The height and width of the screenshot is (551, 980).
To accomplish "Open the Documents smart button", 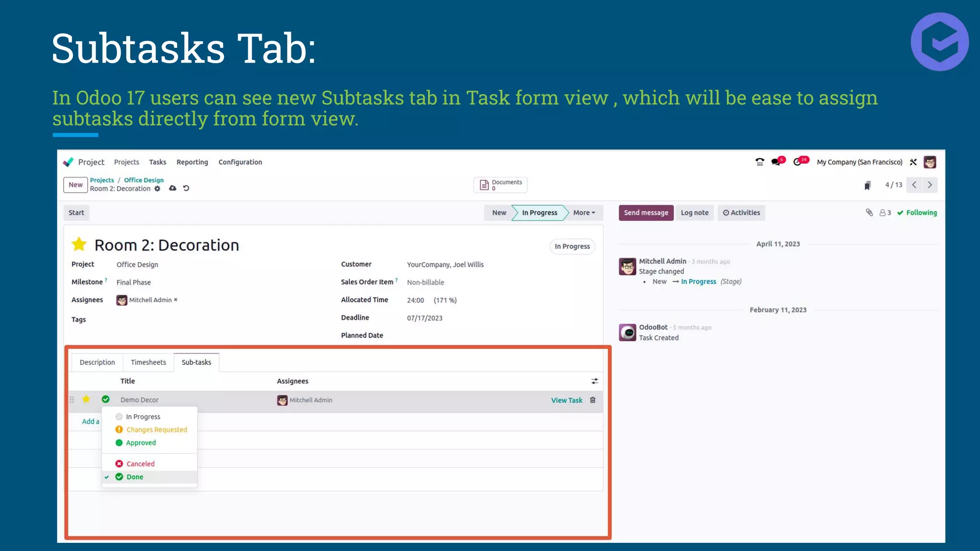I will [500, 185].
